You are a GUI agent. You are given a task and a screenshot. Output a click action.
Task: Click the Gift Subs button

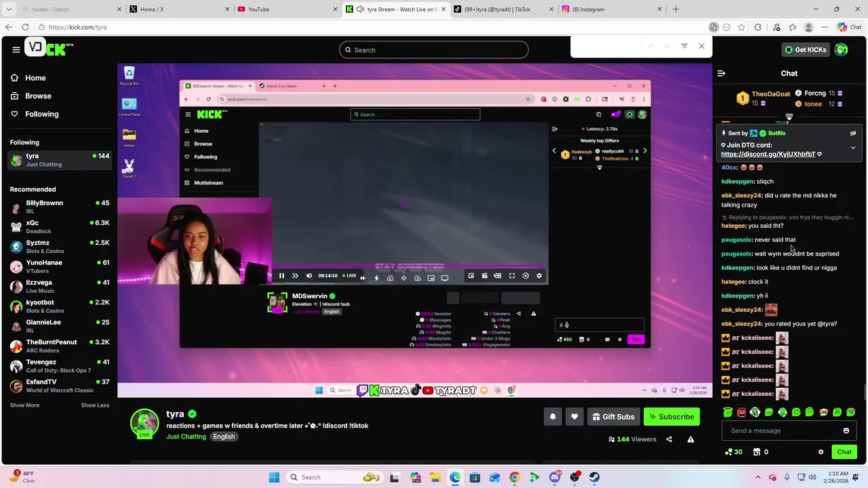coord(613,417)
